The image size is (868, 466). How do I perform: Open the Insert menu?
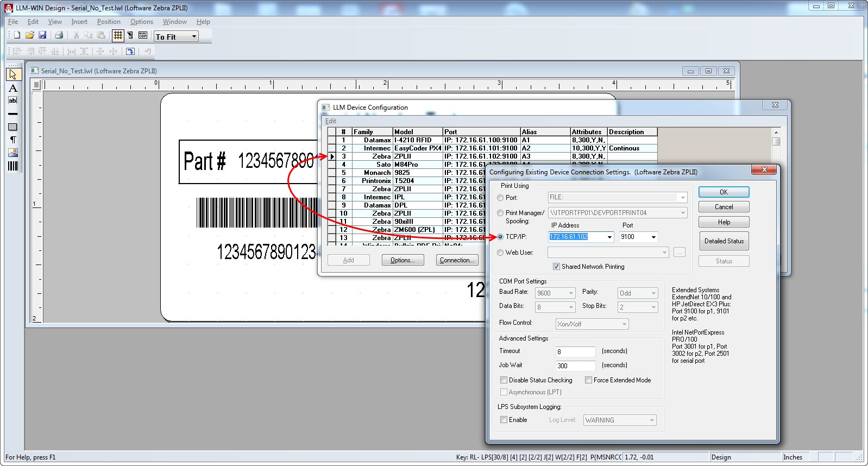[x=79, y=22]
